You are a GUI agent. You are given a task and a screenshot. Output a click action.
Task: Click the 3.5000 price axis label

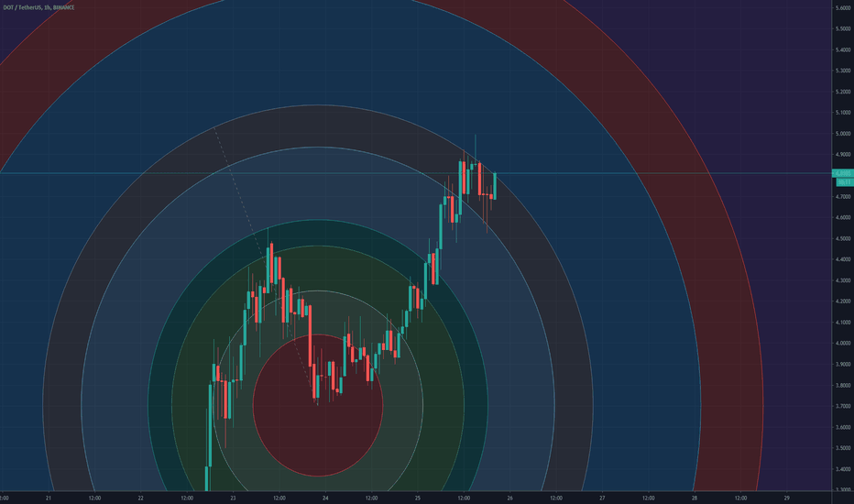(x=843, y=448)
